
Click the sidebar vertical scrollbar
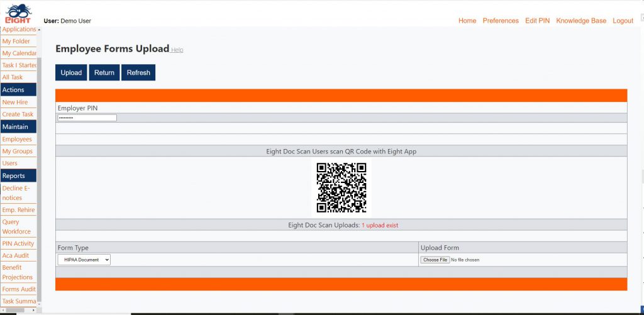(x=39, y=180)
